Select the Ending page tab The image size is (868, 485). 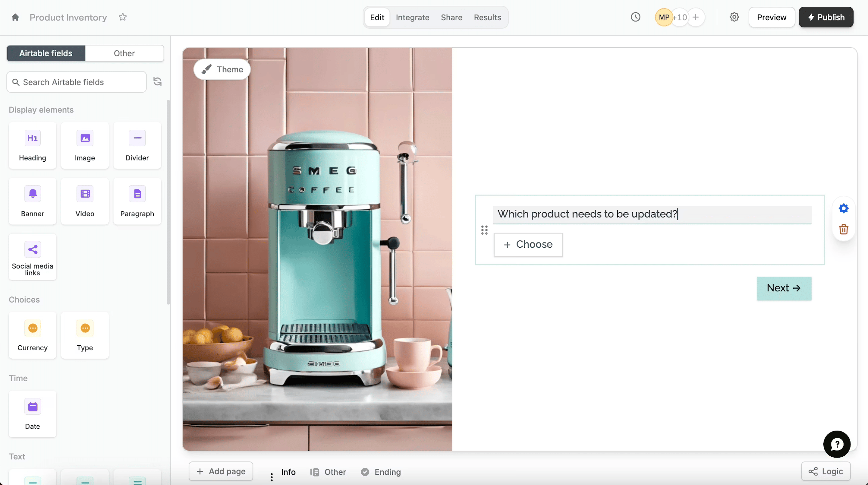381,472
